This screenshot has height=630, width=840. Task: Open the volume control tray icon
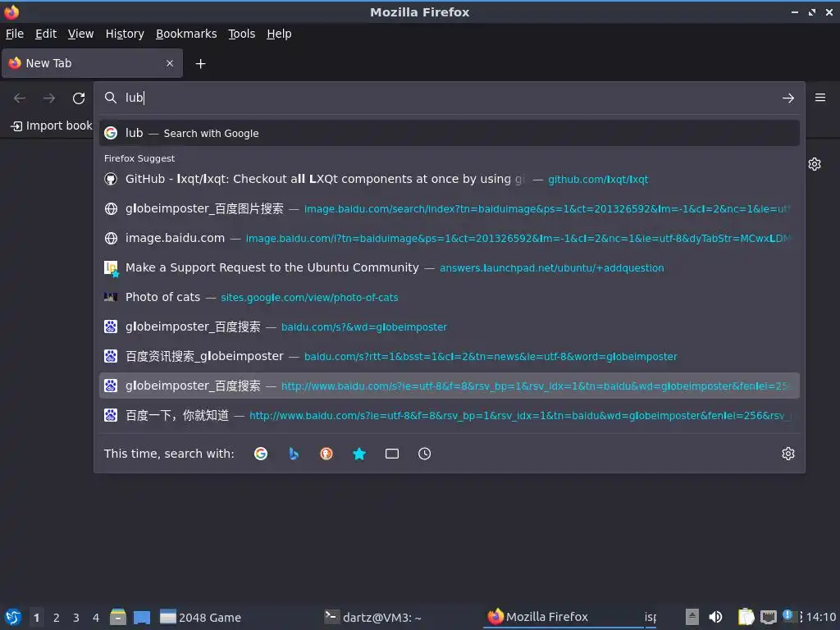[x=715, y=617]
